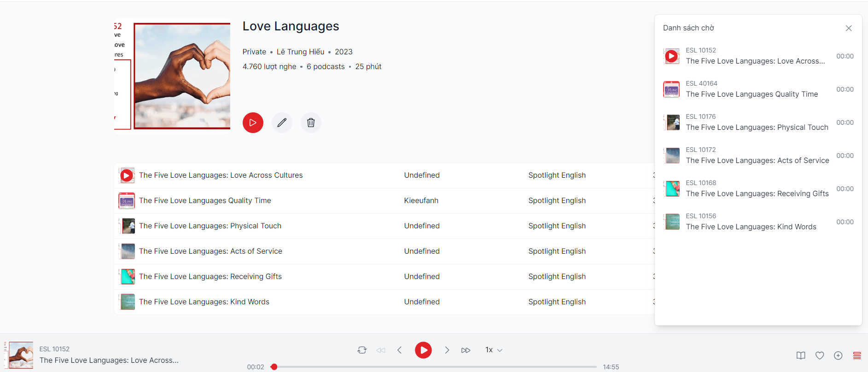Open the 1x playback speed dropdown
868x372 pixels.
pos(494,350)
